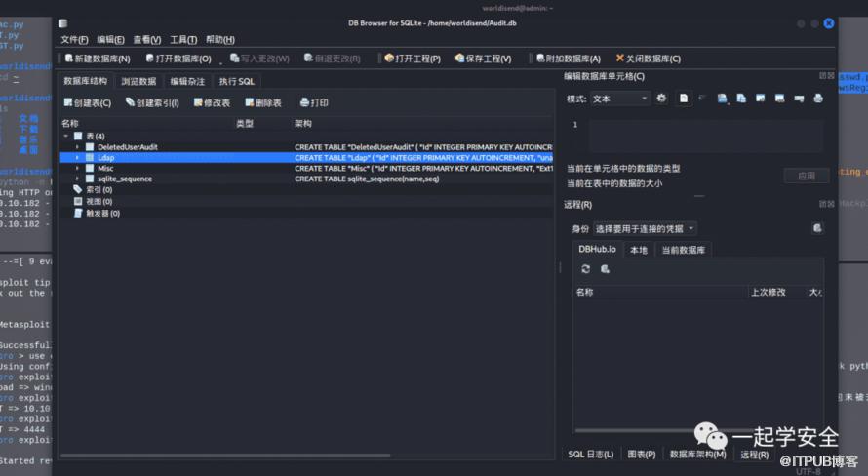The image size is (868, 476).
Task: Switch to Remote (远程) bottom tab
Action: point(755,455)
